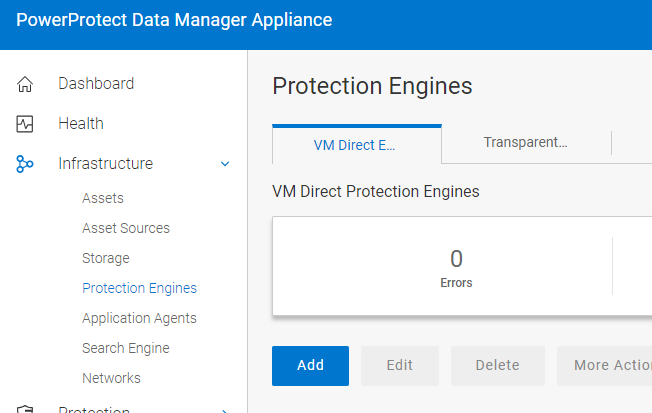Image resolution: width=652 pixels, height=413 pixels.
Task: Click the Health monitor icon
Action: click(x=25, y=124)
